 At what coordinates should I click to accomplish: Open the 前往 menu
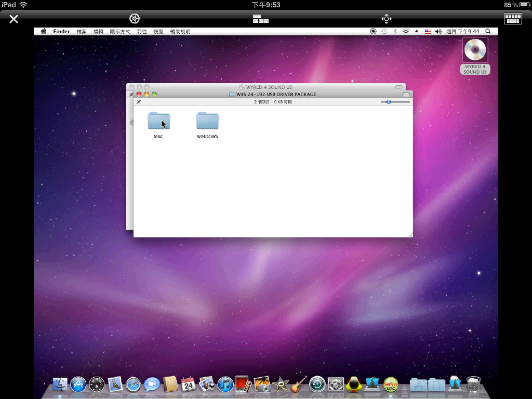[142, 31]
